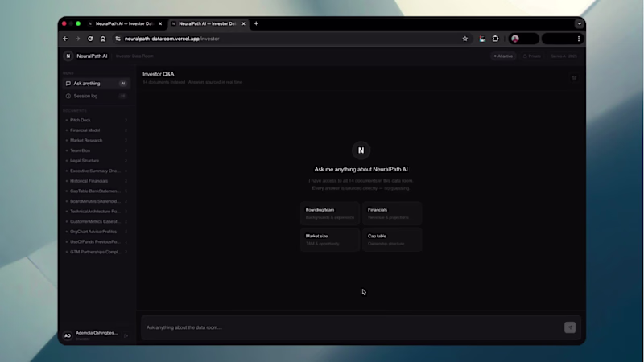The image size is (644, 362).
Task: Expand the tab search chevron in the tab strip
Action: click(x=579, y=23)
